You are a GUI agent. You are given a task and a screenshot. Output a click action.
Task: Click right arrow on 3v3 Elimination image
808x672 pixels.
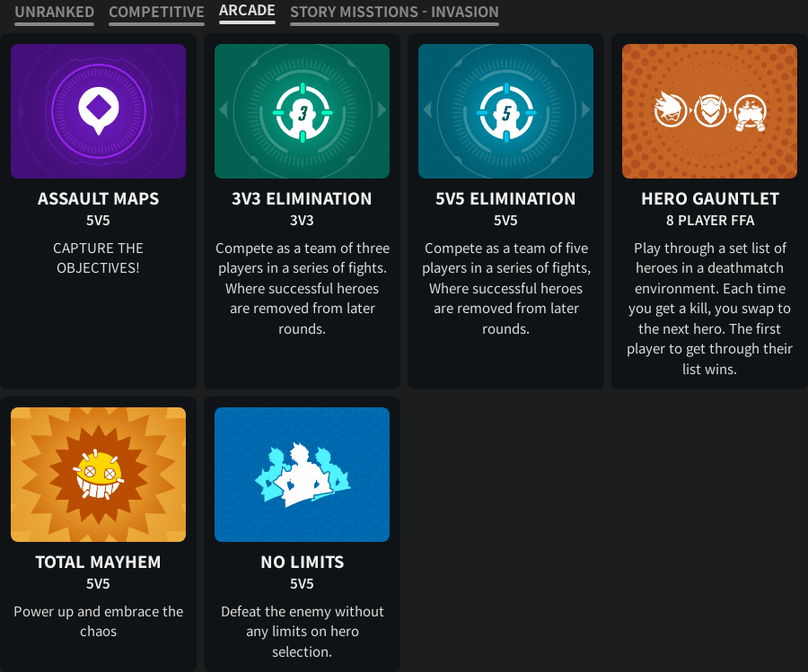coord(382,109)
